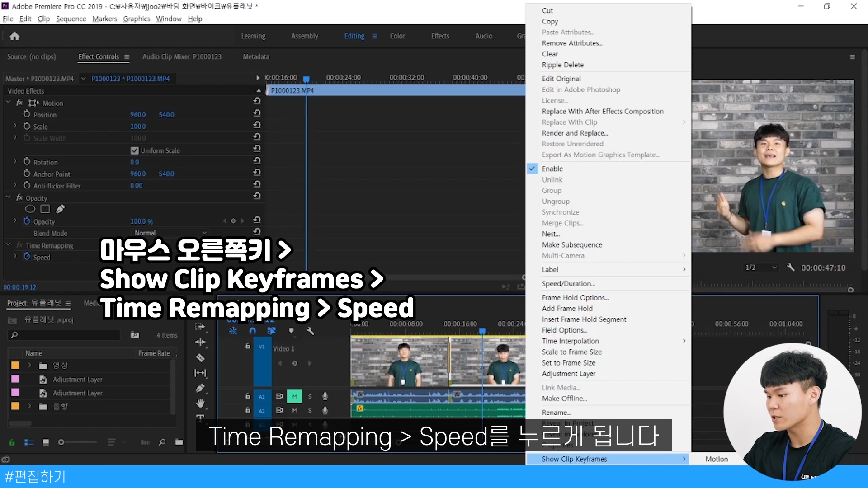Mute audio track A1
The height and width of the screenshot is (488, 868).
click(294, 396)
